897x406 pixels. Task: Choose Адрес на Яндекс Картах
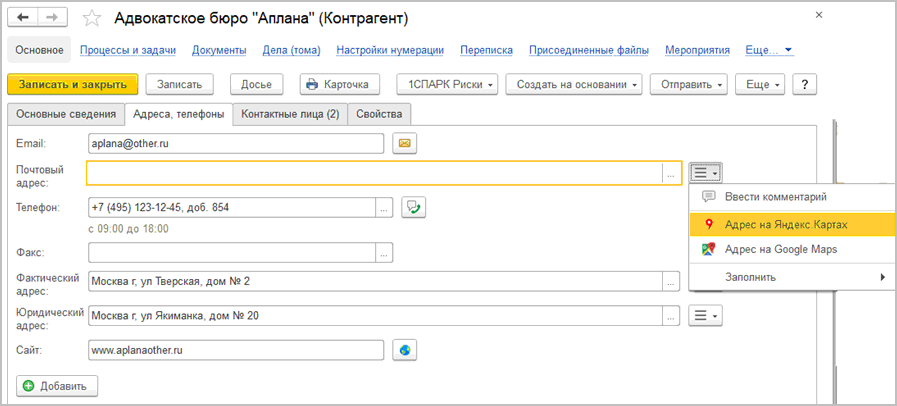785,224
